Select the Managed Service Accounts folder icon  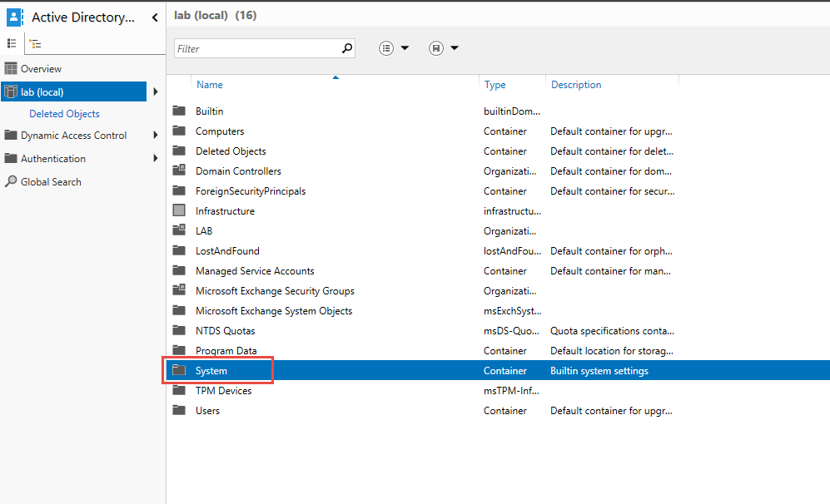click(179, 270)
